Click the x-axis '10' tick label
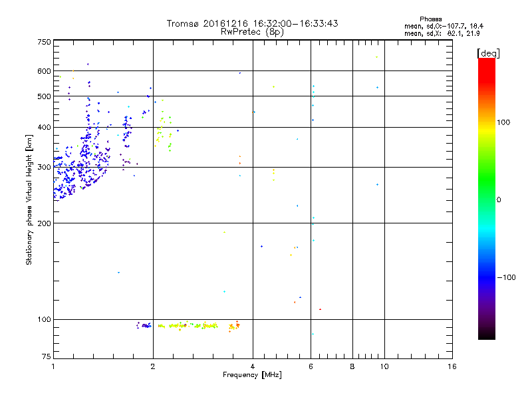 [x=384, y=366]
